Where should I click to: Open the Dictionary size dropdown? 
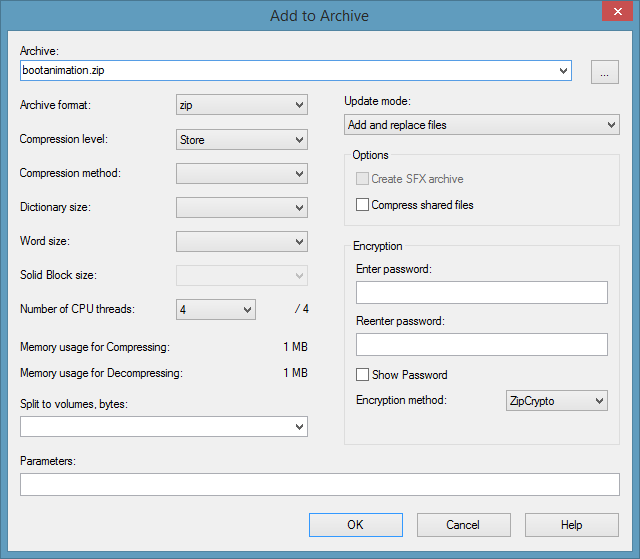[x=241, y=208]
